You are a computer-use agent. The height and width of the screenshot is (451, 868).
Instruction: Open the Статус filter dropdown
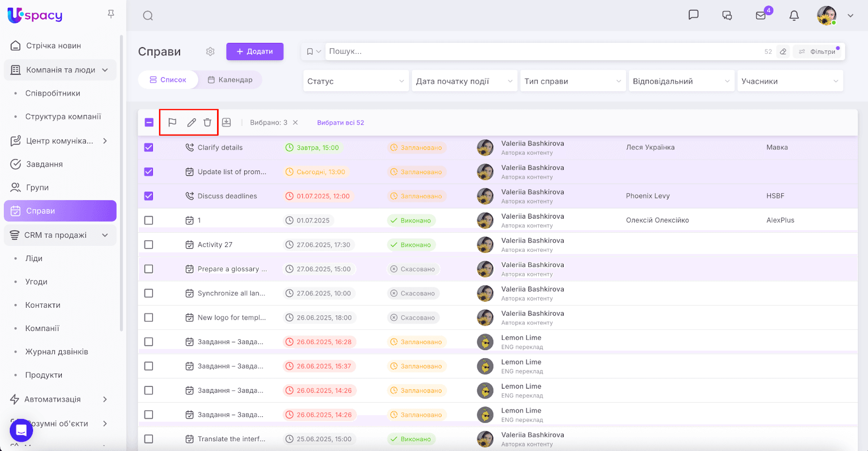click(x=355, y=81)
